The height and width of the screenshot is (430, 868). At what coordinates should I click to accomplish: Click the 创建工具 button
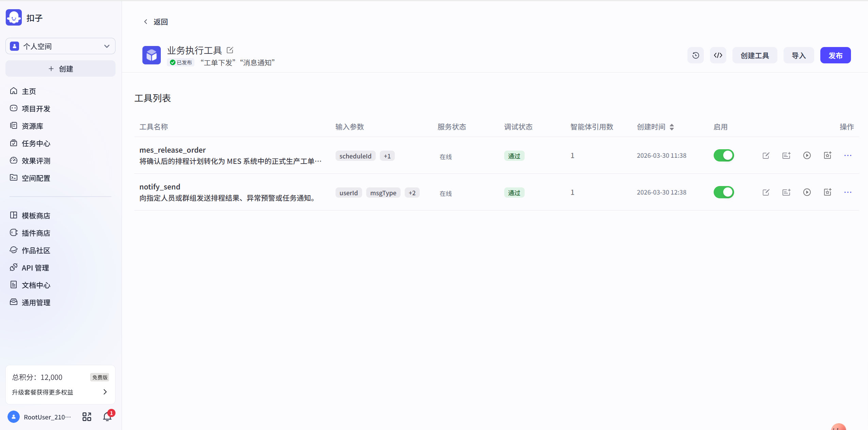tap(755, 55)
